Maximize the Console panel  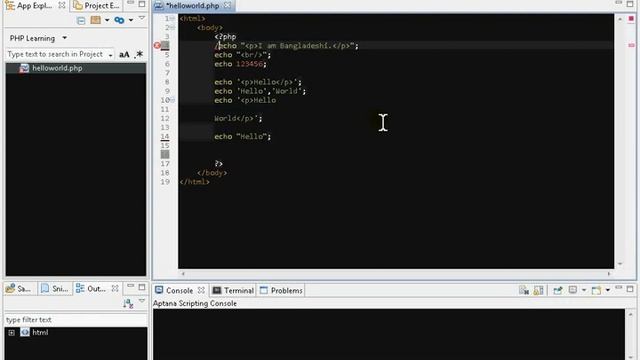630,289
